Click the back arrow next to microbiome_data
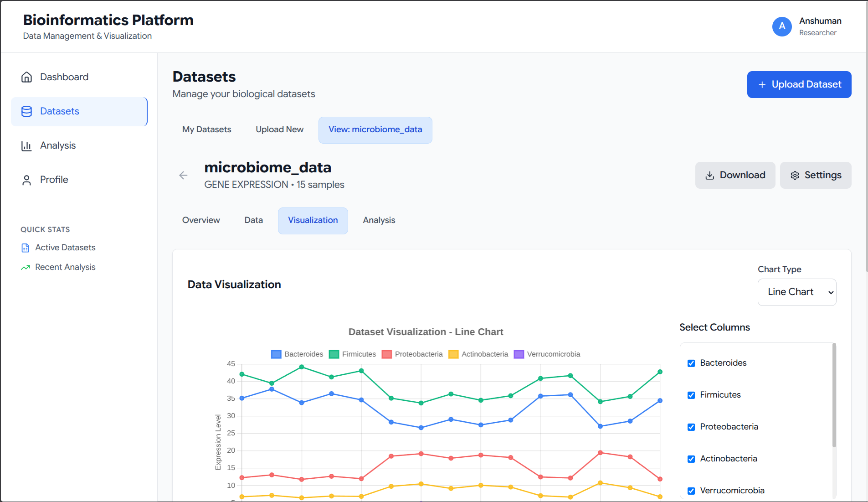This screenshot has height=502, width=868. pyautogui.click(x=183, y=175)
